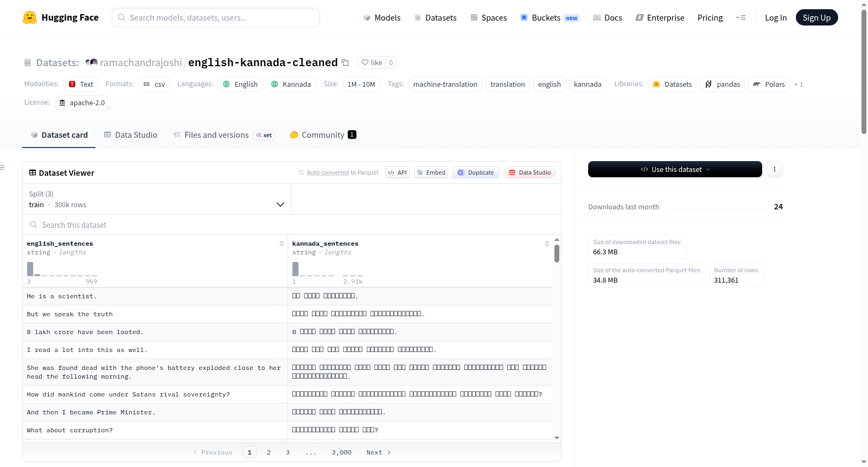Go to page 3 of dataset rows
The image size is (868, 467).
[x=288, y=452]
